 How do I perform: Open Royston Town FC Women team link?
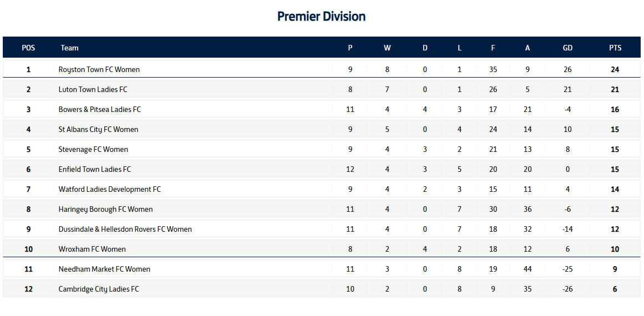pyautogui.click(x=99, y=69)
